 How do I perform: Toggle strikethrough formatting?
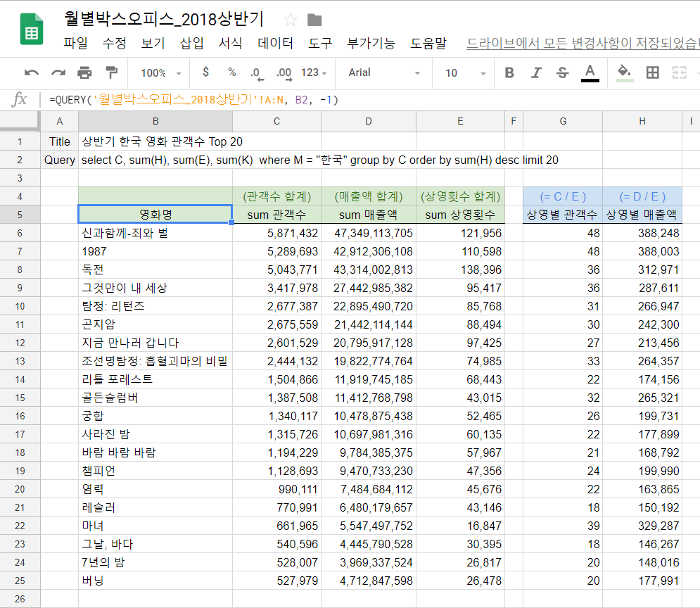[x=562, y=72]
